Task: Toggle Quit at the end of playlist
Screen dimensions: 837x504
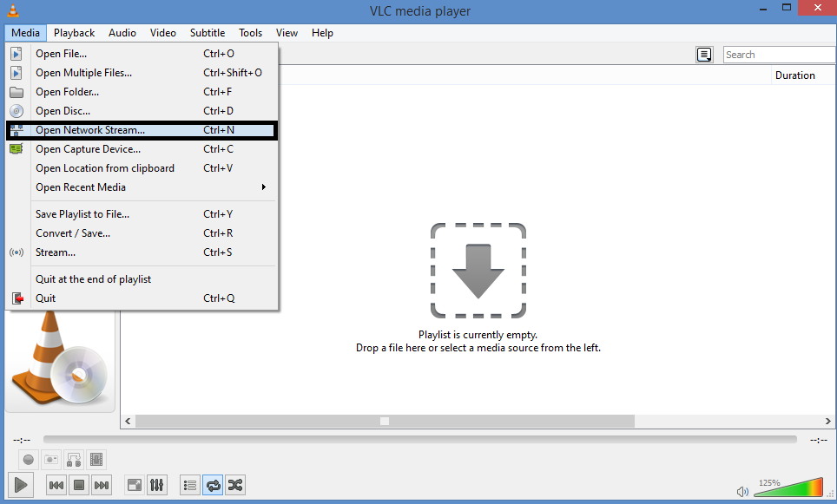Action: pyautogui.click(x=142, y=279)
